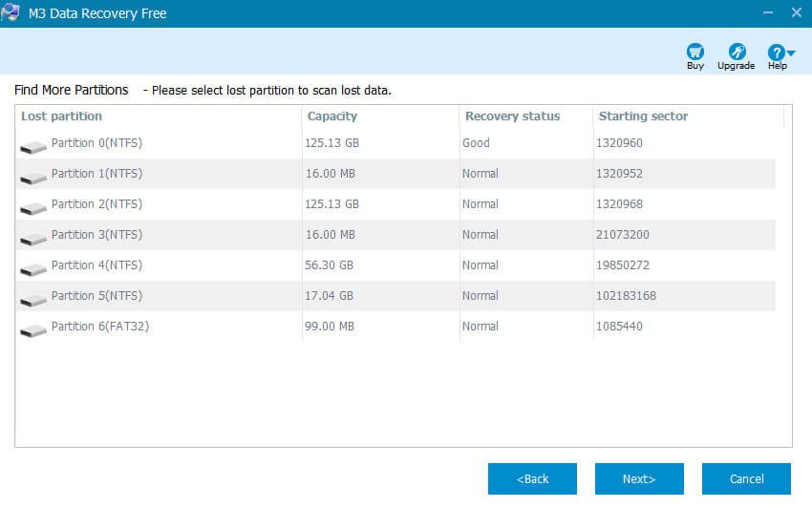The height and width of the screenshot is (508, 812).
Task: Select the drive icon for Partition 1
Action: pos(33,179)
